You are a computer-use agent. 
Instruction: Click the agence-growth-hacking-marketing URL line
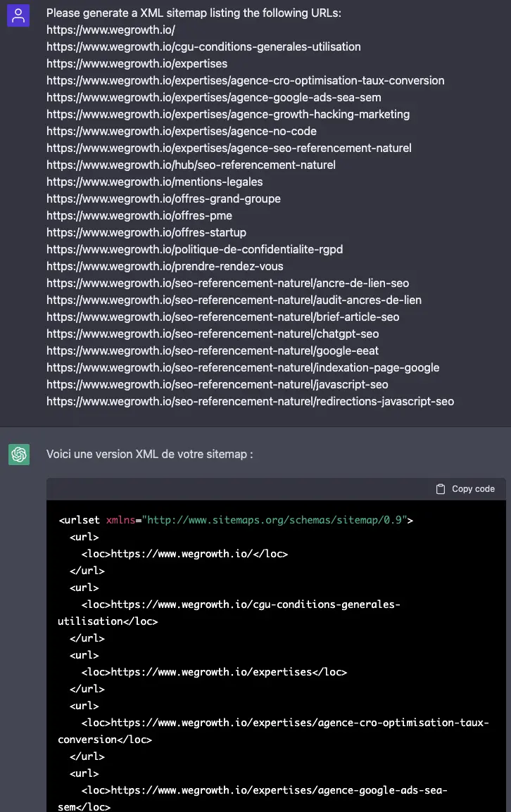(x=228, y=115)
